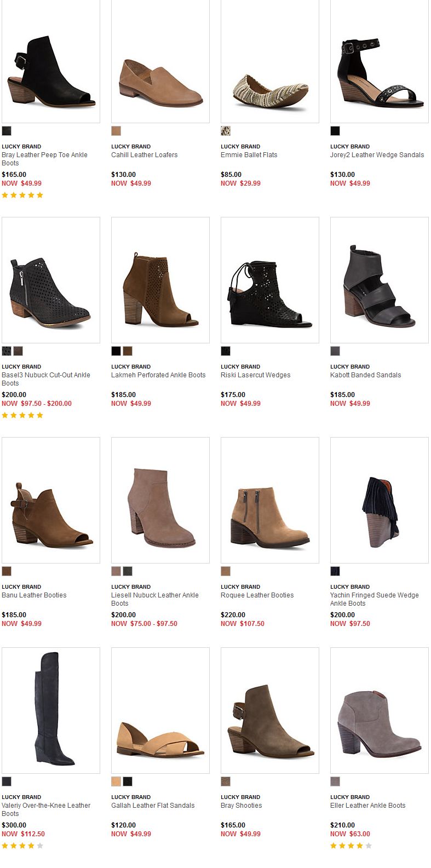The height and width of the screenshot is (868, 431).
Task: Choose dark swatch for Liesell Nubuck Boots
Action: (x=128, y=571)
